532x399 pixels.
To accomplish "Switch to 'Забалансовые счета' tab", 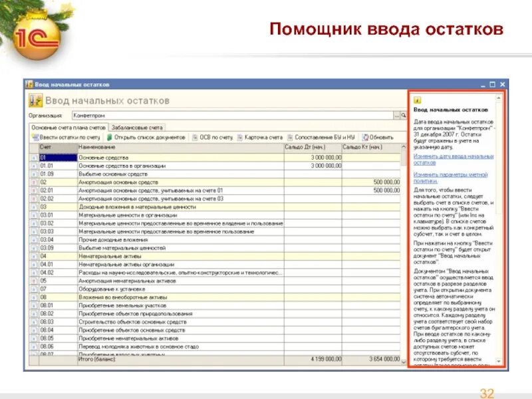I will click(x=137, y=128).
